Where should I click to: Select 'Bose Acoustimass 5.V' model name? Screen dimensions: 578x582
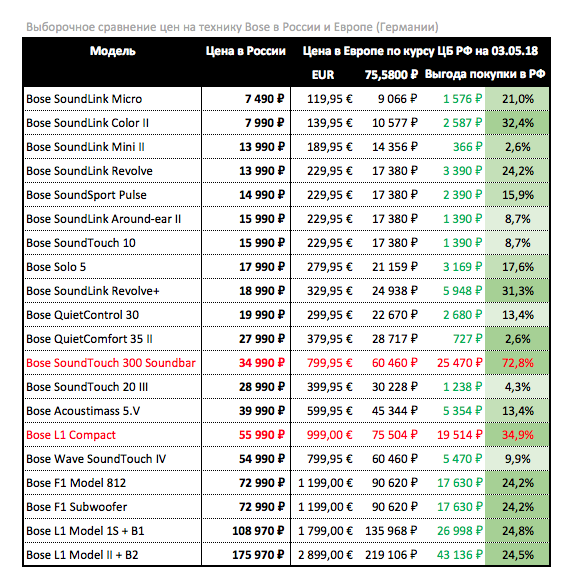[x=83, y=411]
